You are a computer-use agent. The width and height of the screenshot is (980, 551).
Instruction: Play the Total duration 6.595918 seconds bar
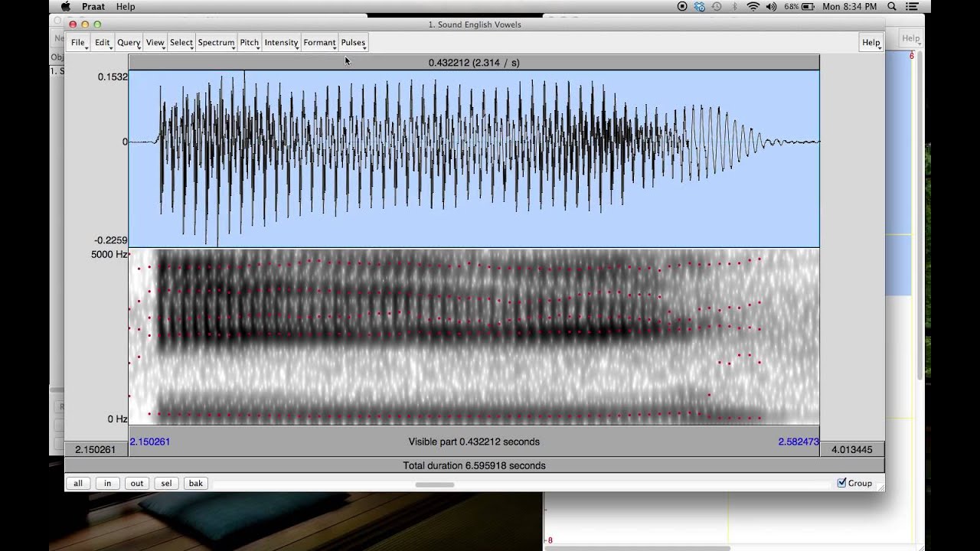(474, 465)
